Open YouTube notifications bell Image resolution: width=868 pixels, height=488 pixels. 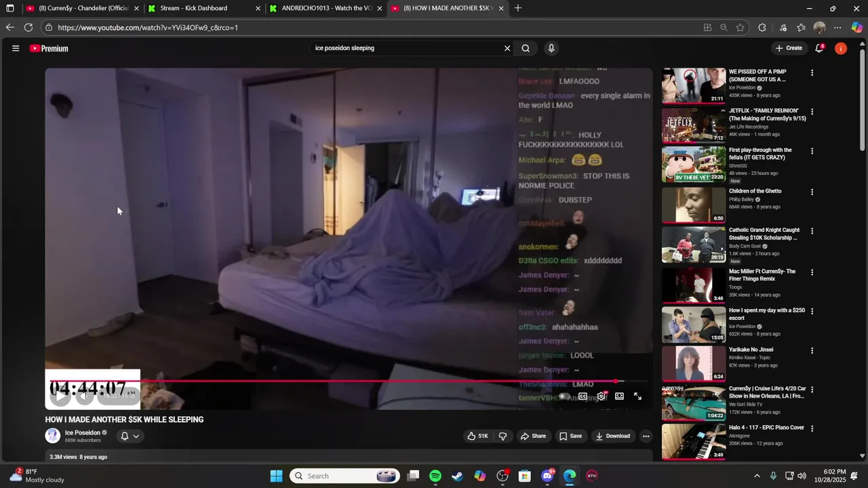coord(819,48)
